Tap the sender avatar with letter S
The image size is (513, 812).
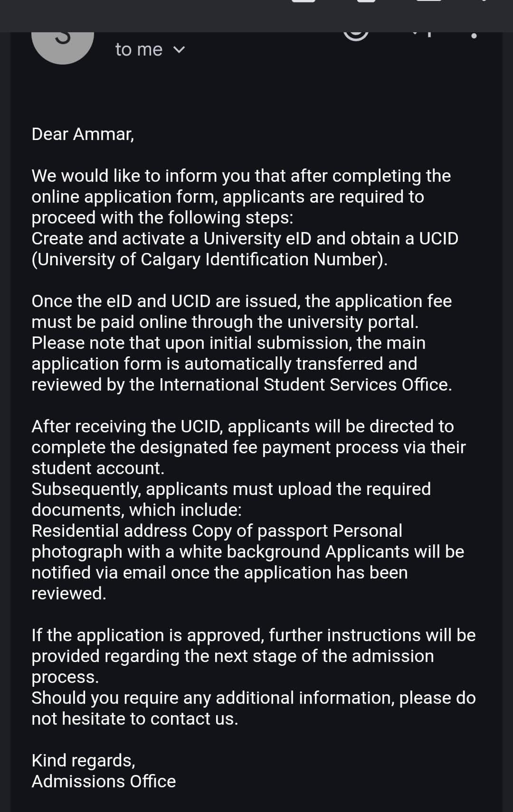pos(62,43)
